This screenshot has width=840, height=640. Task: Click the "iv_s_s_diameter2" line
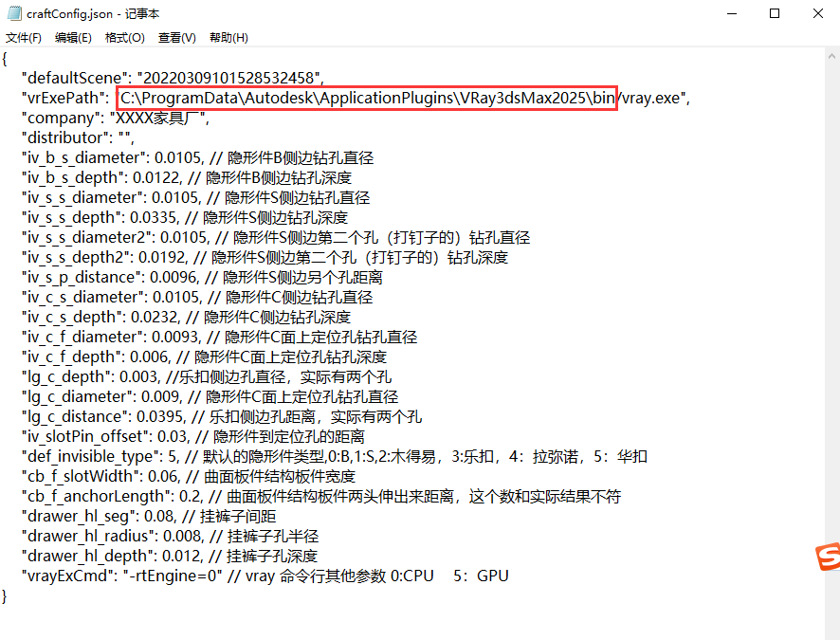pos(276,237)
